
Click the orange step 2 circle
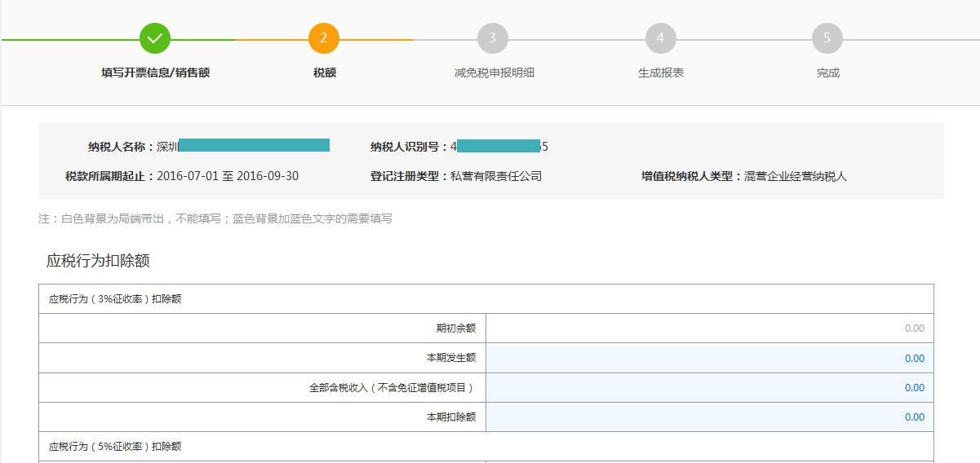tap(324, 38)
